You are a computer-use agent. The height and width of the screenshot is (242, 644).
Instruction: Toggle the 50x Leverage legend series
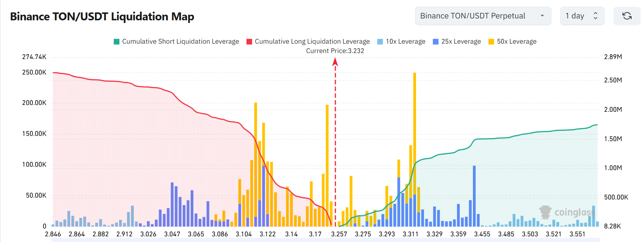coord(512,41)
